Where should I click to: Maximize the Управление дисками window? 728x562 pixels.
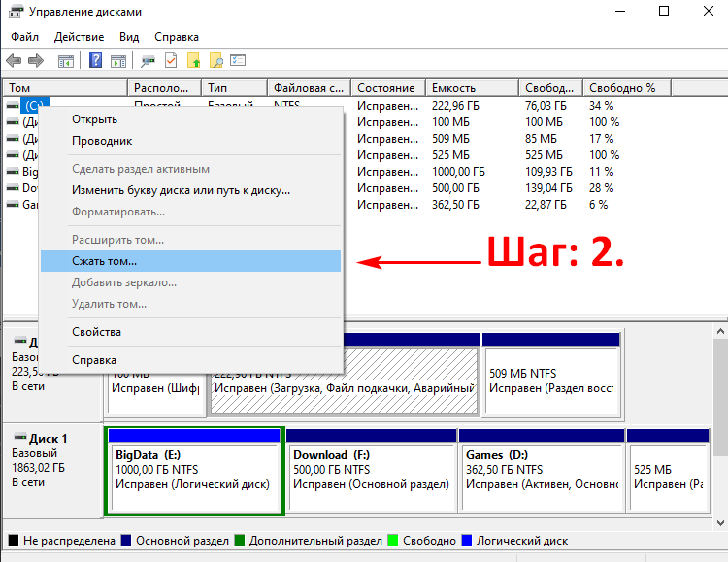click(664, 11)
